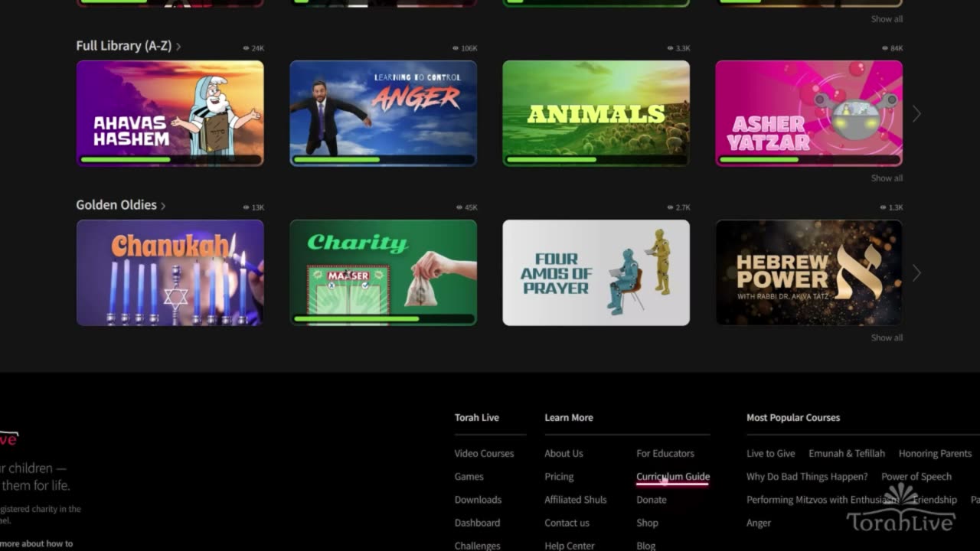View the Pricing page link
Viewport: 980px width, 551px height.
pyautogui.click(x=559, y=476)
